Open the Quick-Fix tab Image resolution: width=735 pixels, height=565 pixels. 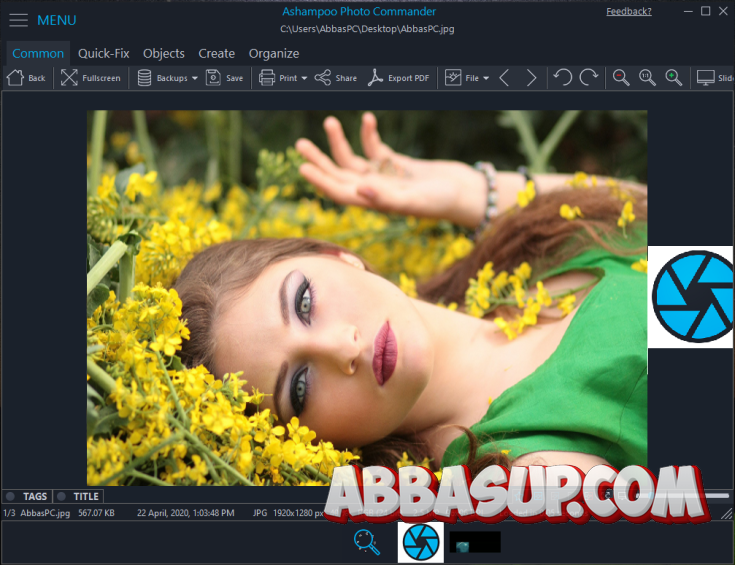tap(104, 53)
